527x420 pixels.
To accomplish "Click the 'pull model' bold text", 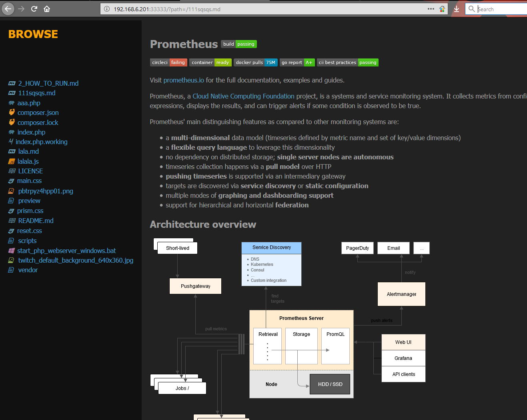I will tap(283, 167).
